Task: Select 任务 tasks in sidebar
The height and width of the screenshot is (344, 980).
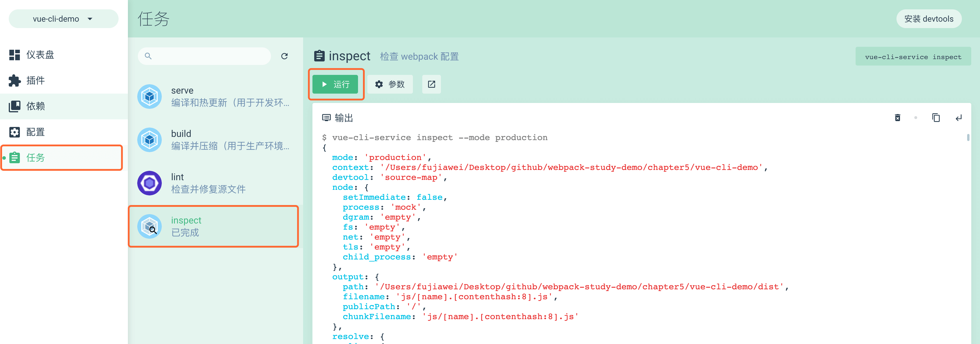Action: [35, 158]
